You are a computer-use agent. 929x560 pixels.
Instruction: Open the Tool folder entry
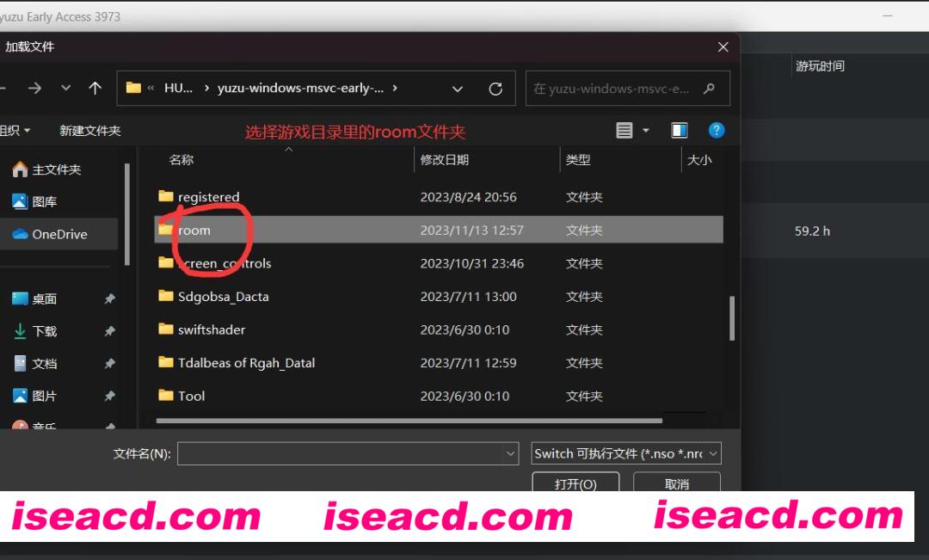191,396
